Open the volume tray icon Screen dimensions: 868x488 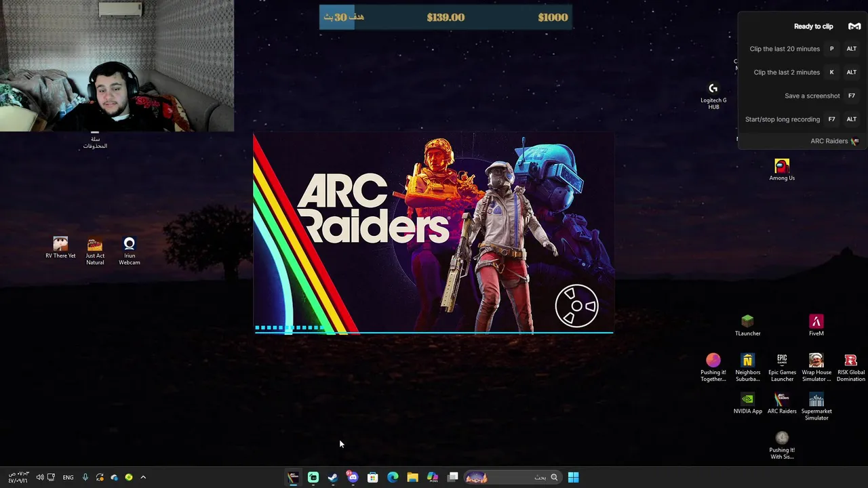(x=40, y=477)
